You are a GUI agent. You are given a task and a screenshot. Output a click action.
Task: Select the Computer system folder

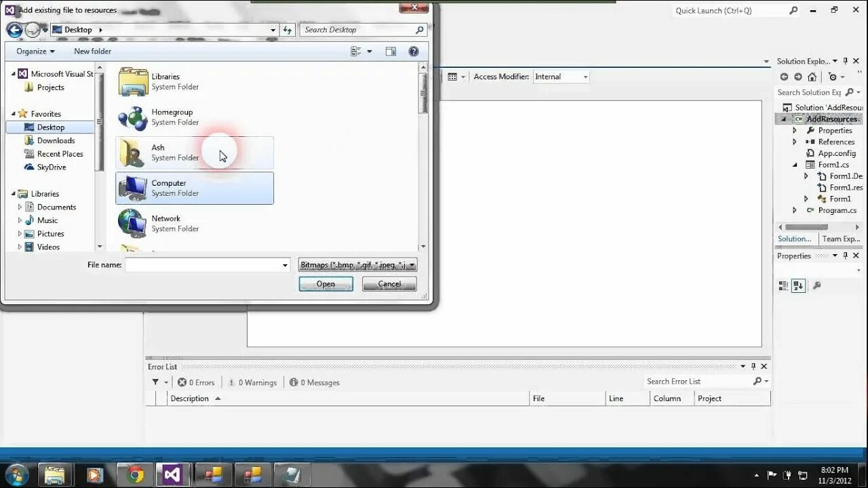(195, 188)
